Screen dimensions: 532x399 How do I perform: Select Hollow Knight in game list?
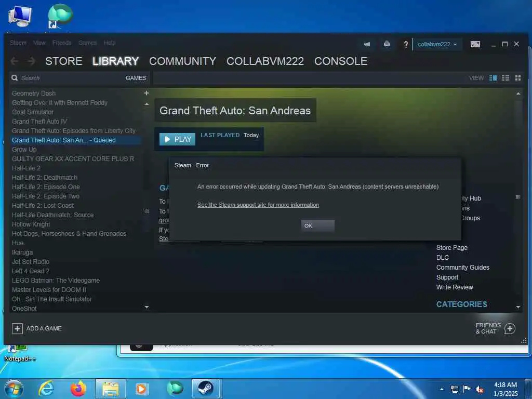coord(31,224)
